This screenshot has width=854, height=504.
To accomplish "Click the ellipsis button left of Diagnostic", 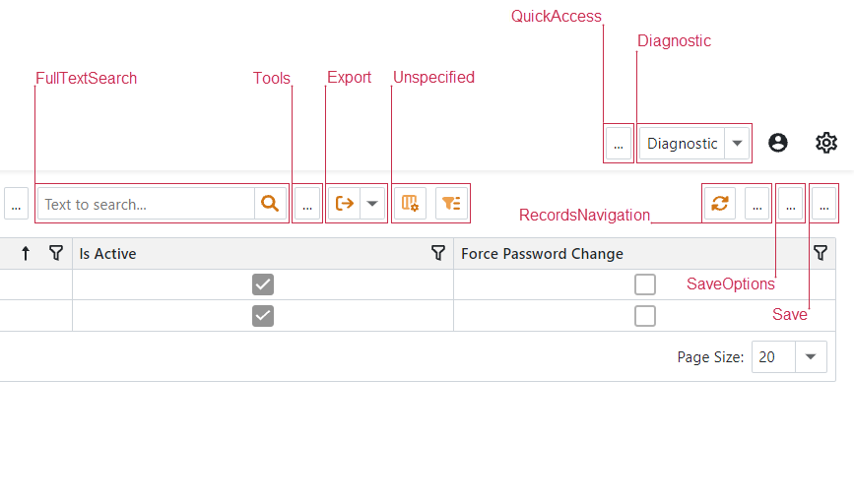I will [619, 144].
